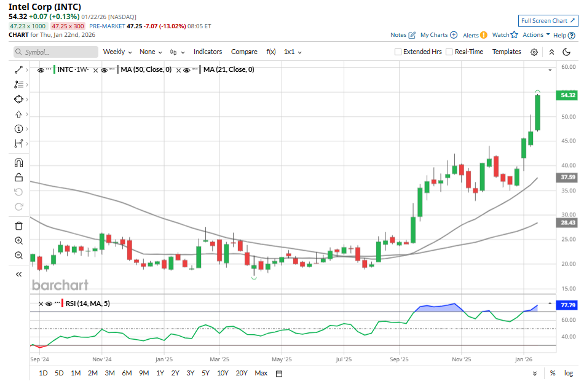The height and width of the screenshot is (392, 584).
Task: Open the custom date range calendar
Action: [x=279, y=374]
